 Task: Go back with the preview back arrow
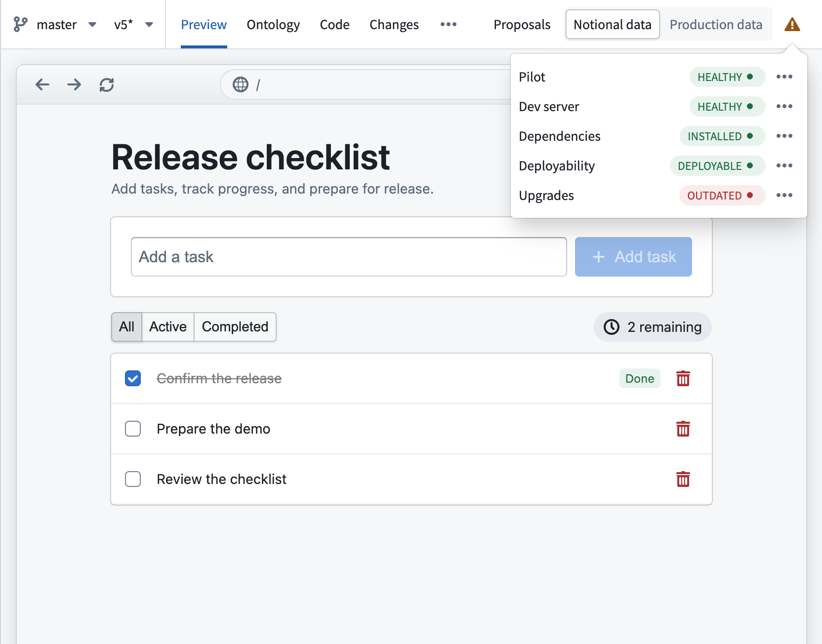coord(42,85)
